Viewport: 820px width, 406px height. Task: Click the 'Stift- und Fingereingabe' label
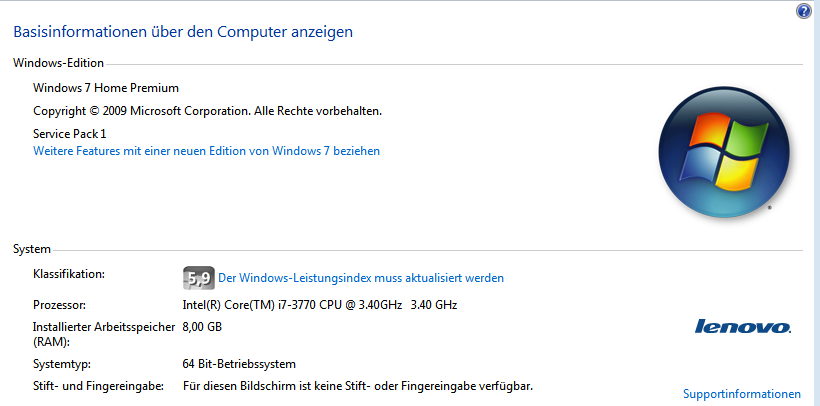coord(98,387)
